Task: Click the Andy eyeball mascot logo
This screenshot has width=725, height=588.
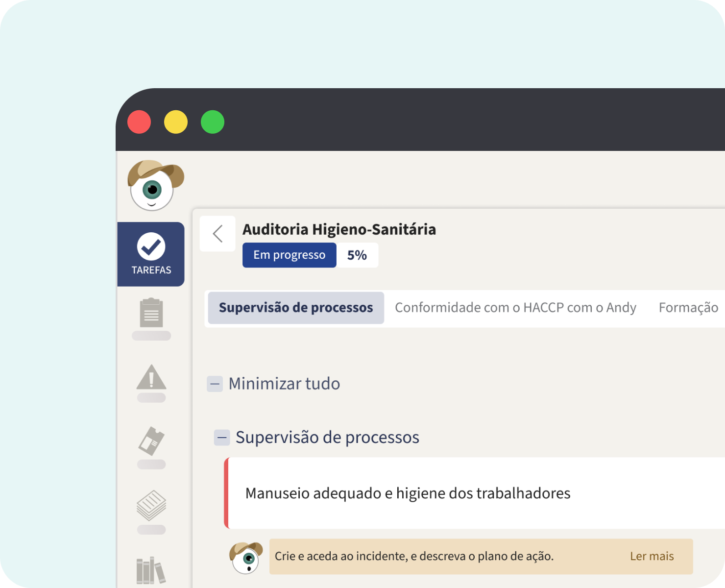Action: click(155, 185)
